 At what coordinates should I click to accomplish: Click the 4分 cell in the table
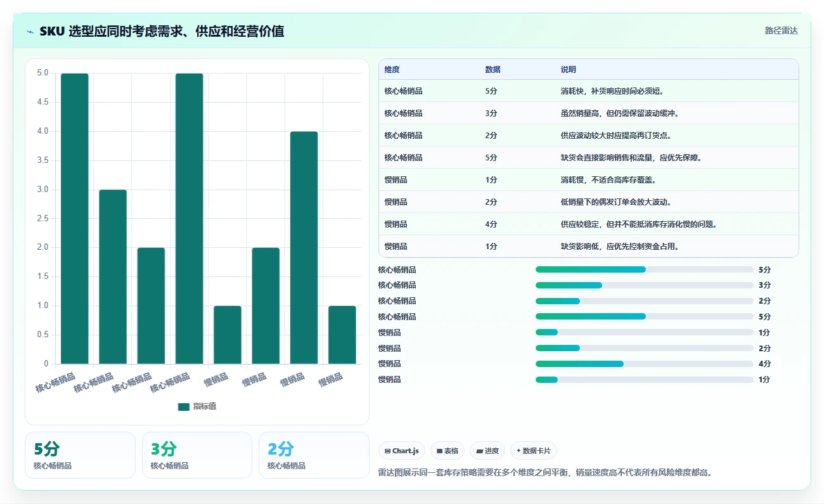tap(491, 224)
